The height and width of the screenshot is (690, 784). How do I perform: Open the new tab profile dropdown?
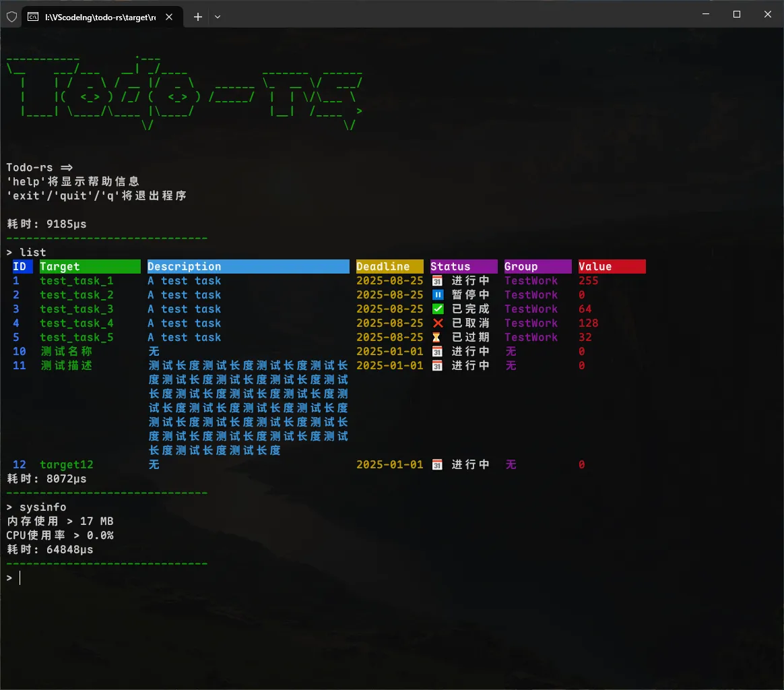[x=218, y=17]
